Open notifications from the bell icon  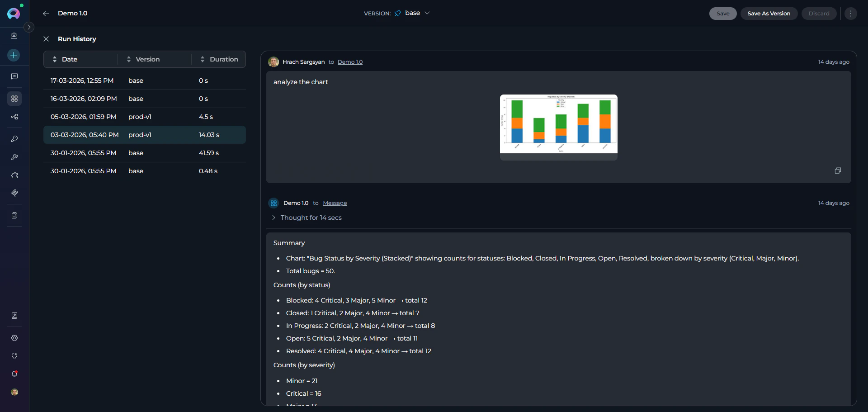tap(14, 374)
